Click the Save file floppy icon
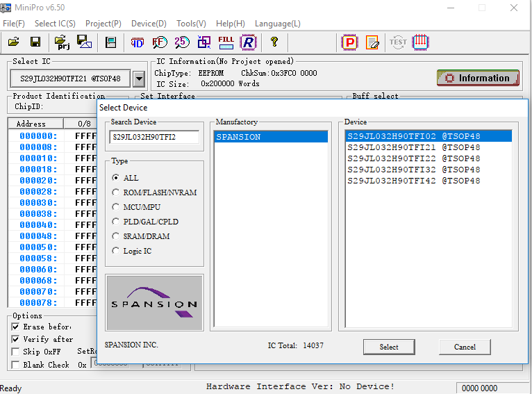The width and height of the screenshot is (532, 394). click(x=35, y=42)
